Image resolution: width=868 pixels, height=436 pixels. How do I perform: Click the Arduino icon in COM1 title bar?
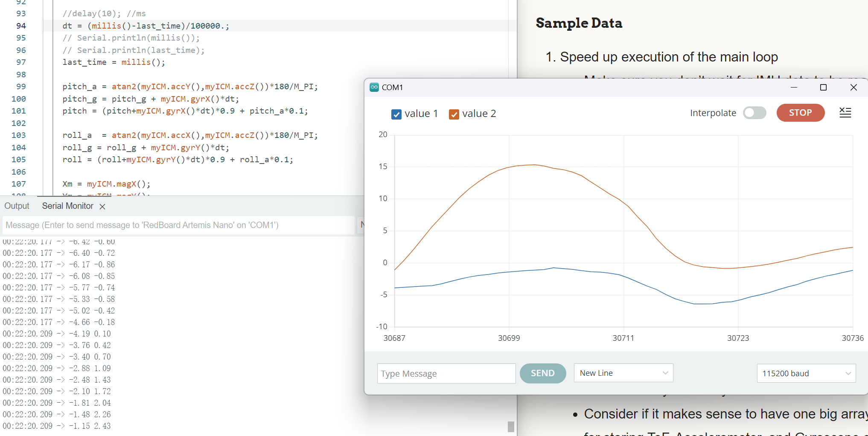(374, 87)
